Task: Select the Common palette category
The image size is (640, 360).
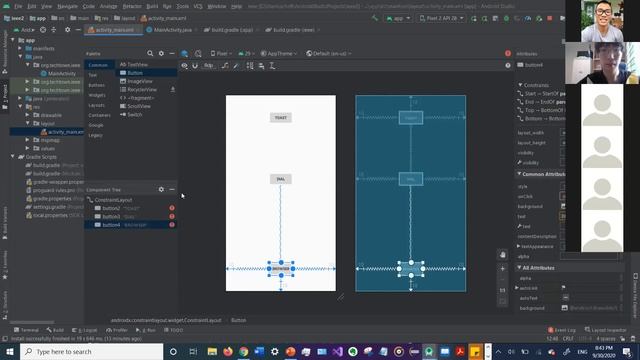Action: [98, 65]
